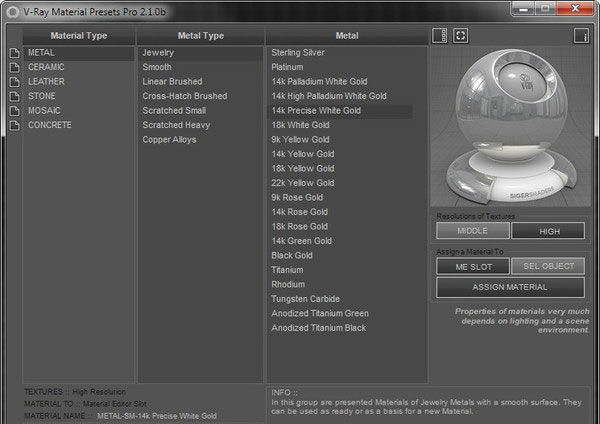
Task: Click the ASSIGN MATERIAL button
Action: [510, 287]
